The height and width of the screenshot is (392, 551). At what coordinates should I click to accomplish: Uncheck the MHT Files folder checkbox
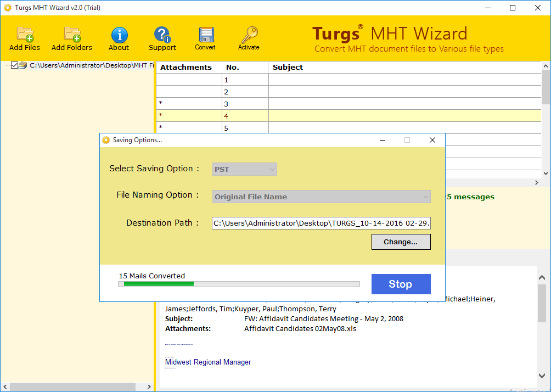[x=14, y=65]
